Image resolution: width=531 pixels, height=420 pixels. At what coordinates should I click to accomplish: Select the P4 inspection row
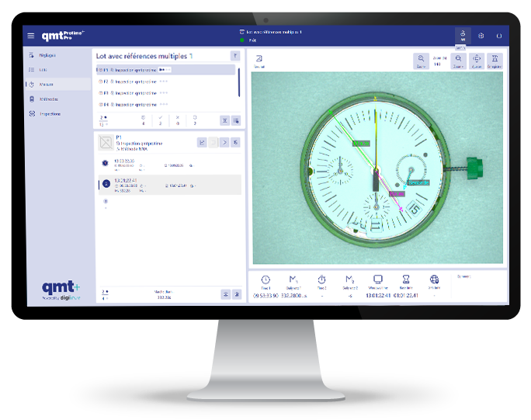coord(155,104)
